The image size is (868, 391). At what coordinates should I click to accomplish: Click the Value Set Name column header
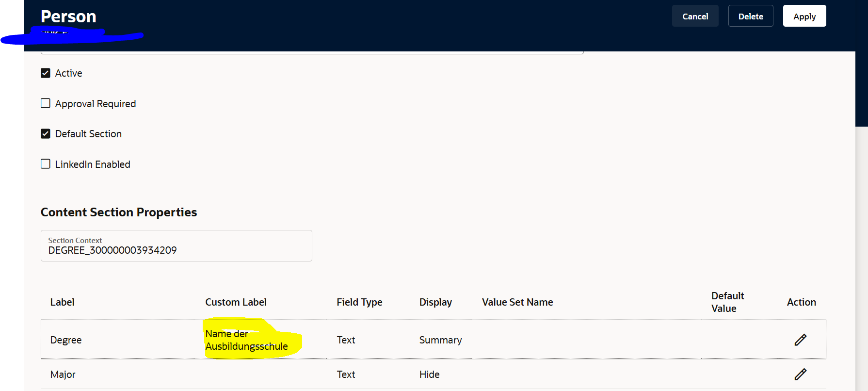click(517, 302)
